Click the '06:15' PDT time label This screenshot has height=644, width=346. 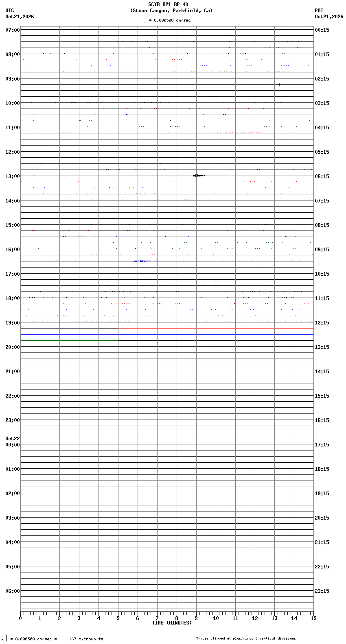pyautogui.click(x=322, y=176)
